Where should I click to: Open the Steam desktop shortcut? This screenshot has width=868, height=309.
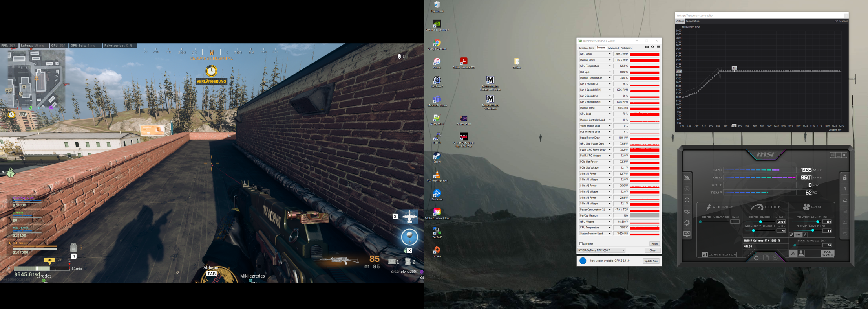437,158
